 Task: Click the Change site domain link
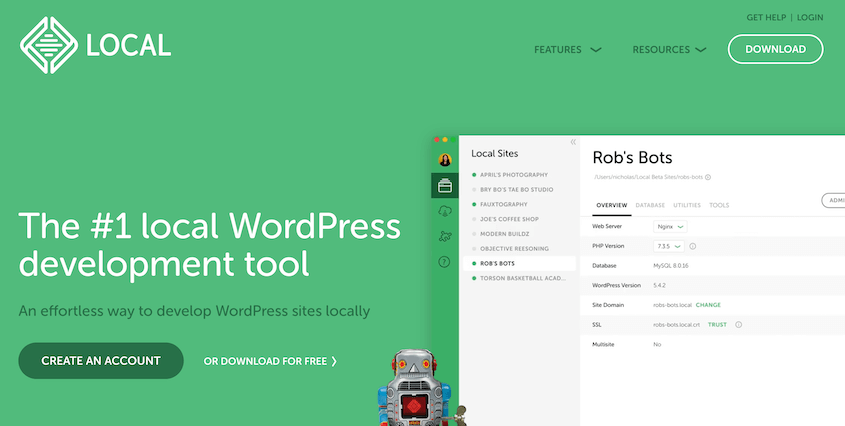(708, 305)
